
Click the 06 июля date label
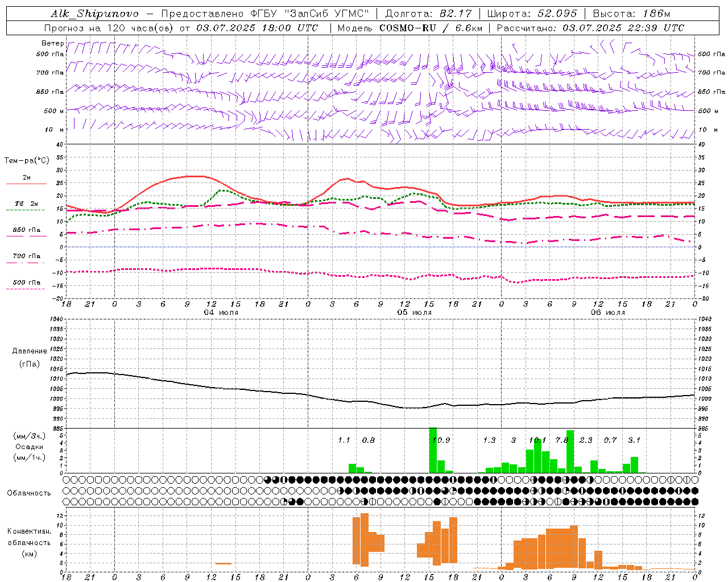[607, 313]
